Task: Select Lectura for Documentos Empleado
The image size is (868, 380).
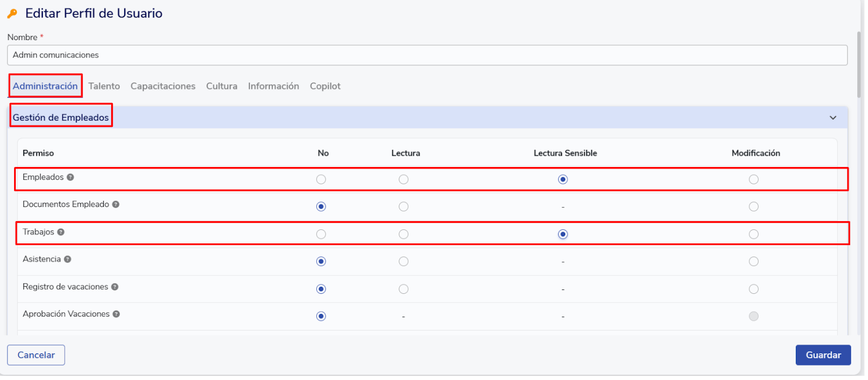Action: [x=403, y=207]
